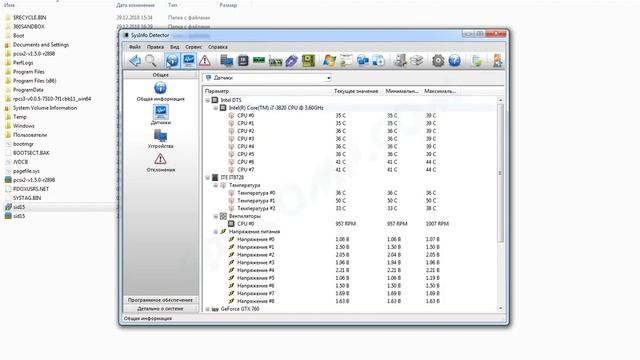This screenshot has width=640, height=360.
Task: Select the Напряжение #8 row
Action: coord(350,301)
